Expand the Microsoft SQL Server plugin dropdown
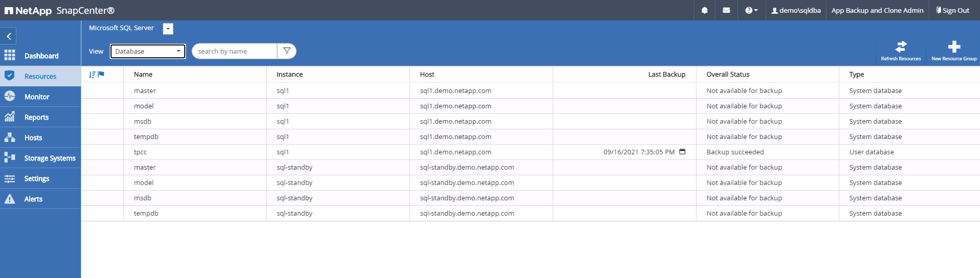The width and height of the screenshot is (980, 278). [168, 29]
